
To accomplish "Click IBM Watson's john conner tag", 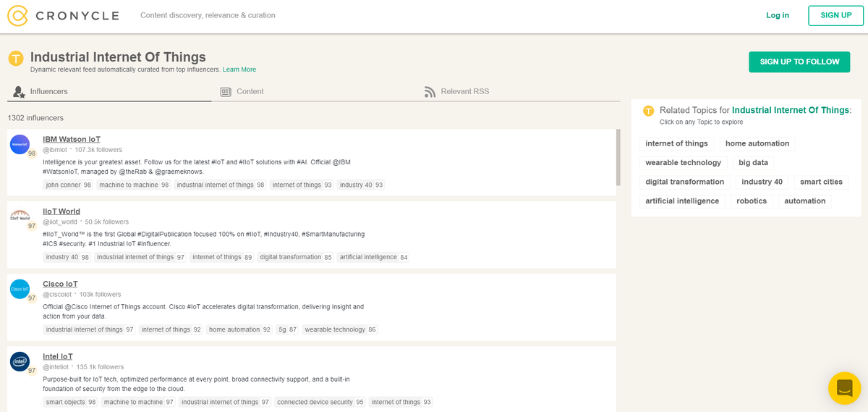I will pos(68,185).
